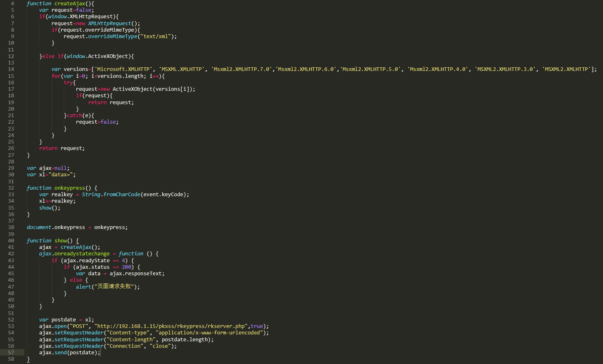Viewport: 603px width, 364px height.
Task: Click the 'MSXML2.XMLHTTP.3.0' string
Action: click(x=505, y=69)
